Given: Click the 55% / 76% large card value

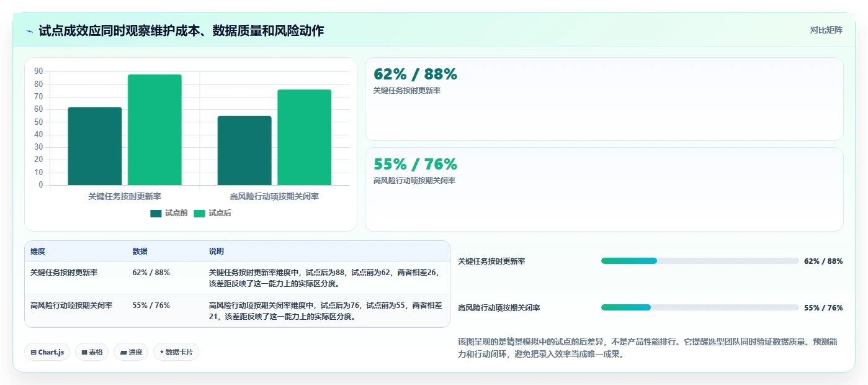Looking at the screenshot, I should (415, 165).
